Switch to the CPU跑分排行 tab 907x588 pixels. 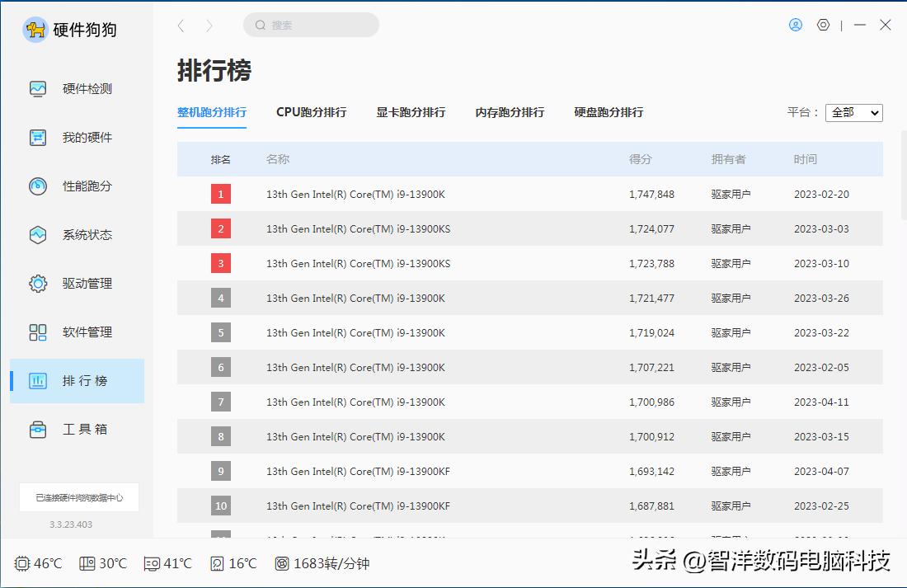[x=312, y=112]
